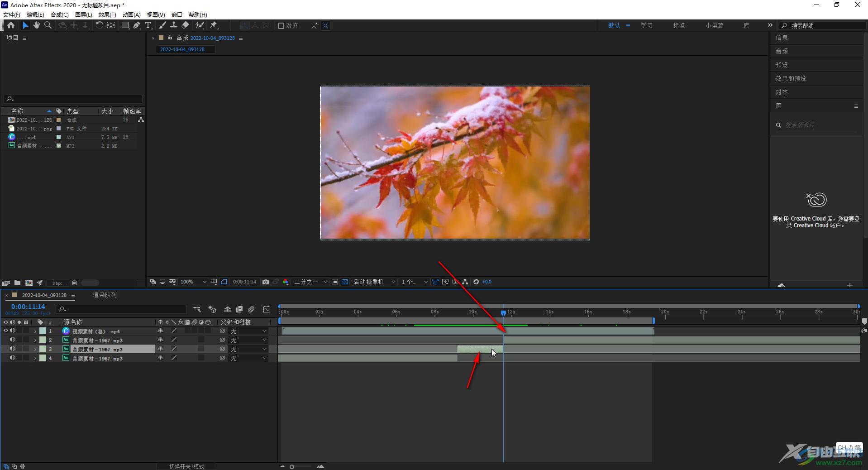Image resolution: width=868 pixels, height=470 pixels.
Task: Open the 效果(T) menu
Action: click(x=107, y=15)
